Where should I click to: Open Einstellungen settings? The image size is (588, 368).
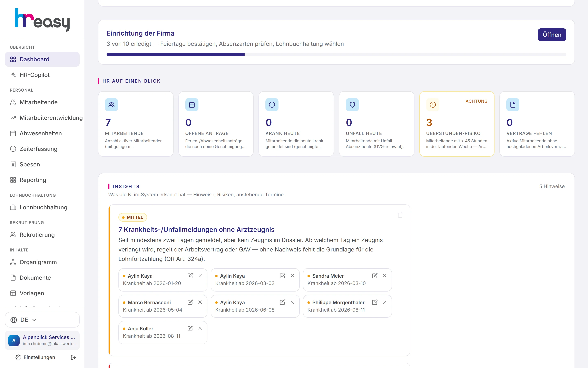[36, 357]
